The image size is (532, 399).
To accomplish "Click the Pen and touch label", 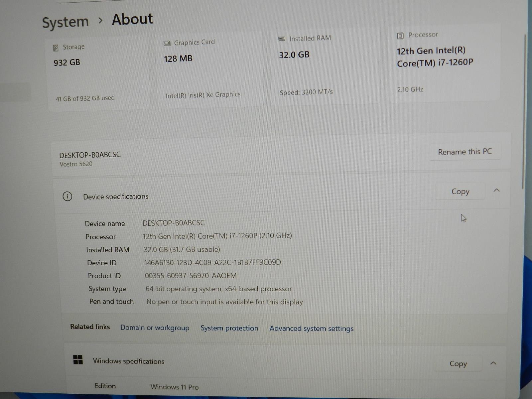I will point(111,302).
